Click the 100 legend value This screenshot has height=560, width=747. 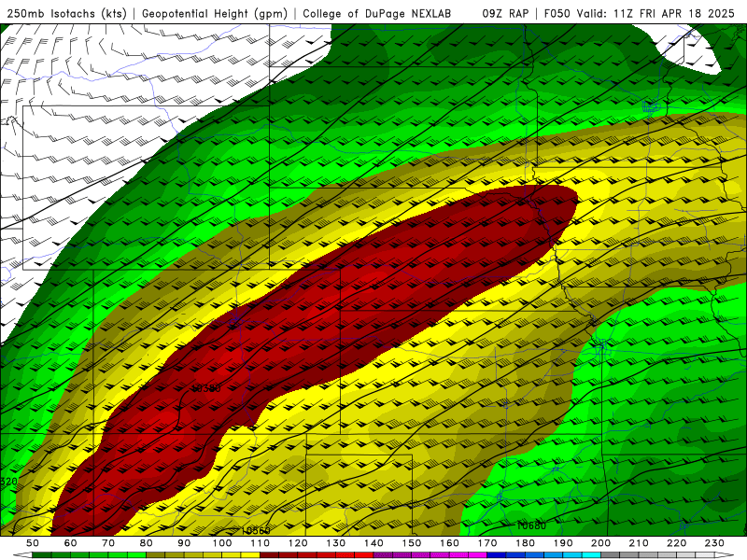[x=222, y=543]
